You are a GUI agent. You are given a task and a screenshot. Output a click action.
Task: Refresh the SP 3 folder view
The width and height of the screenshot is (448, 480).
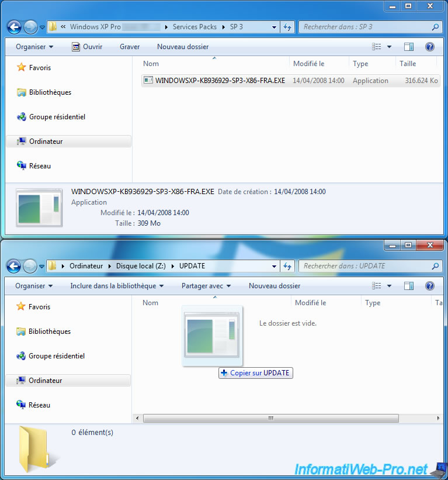pyautogui.click(x=287, y=27)
